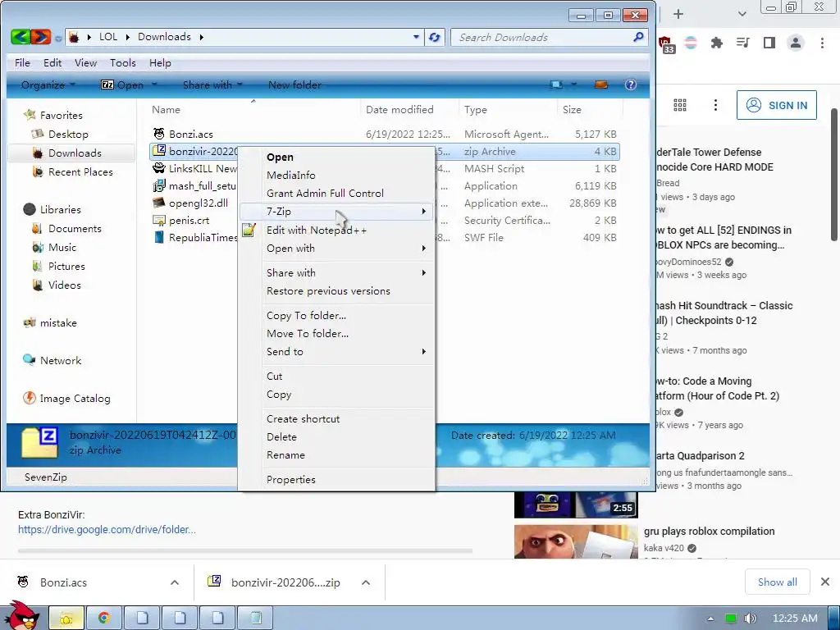Image resolution: width=840 pixels, height=630 pixels.
Task: Click the search magnifier icon in Explorer
Action: (x=638, y=37)
